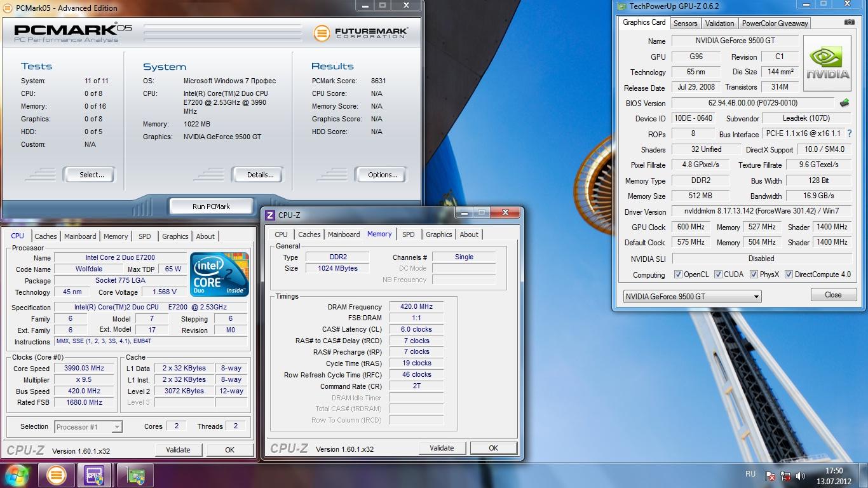Open the Processor #1 selection dropdown
868x488 pixels.
click(88, 427)
